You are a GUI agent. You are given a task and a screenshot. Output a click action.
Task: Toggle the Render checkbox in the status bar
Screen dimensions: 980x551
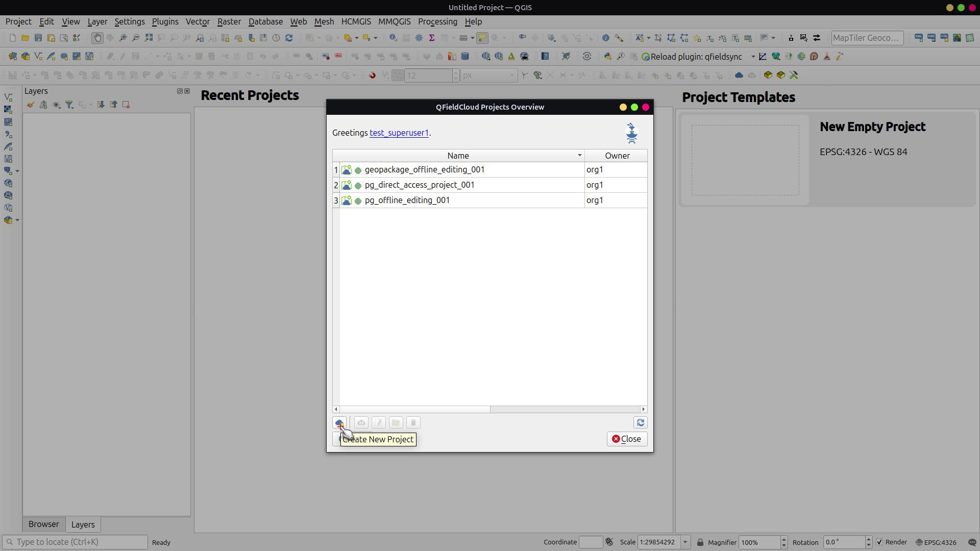879,542
